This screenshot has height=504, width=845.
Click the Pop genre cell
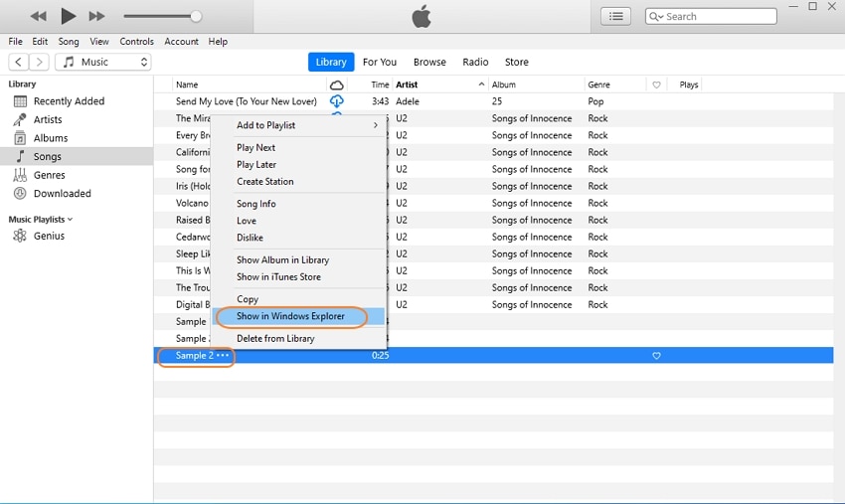pos(595,101)
